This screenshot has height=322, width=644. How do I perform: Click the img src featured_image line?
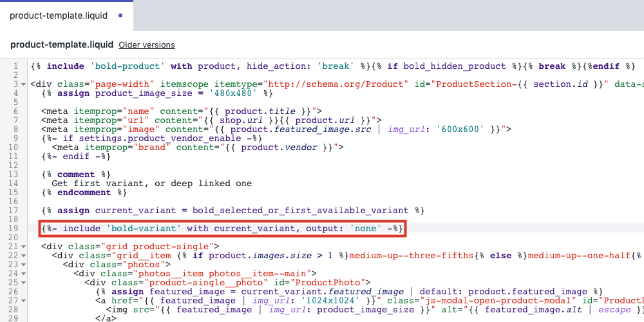coord(375,310)
